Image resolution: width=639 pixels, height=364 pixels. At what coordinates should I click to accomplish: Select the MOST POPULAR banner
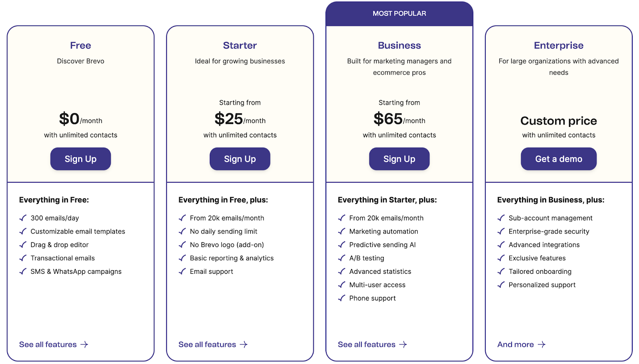(399, 14)
